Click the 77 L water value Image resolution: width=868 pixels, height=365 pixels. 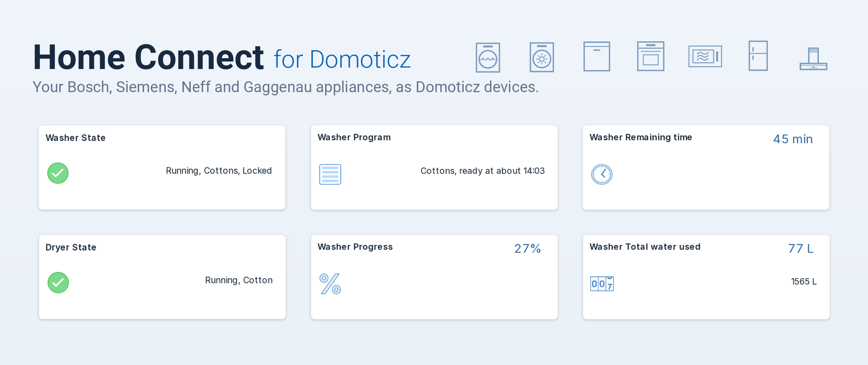click(x=801, y=249)
